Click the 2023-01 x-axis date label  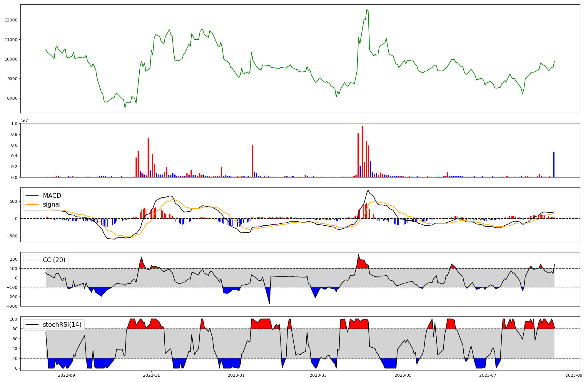(236, 375)
